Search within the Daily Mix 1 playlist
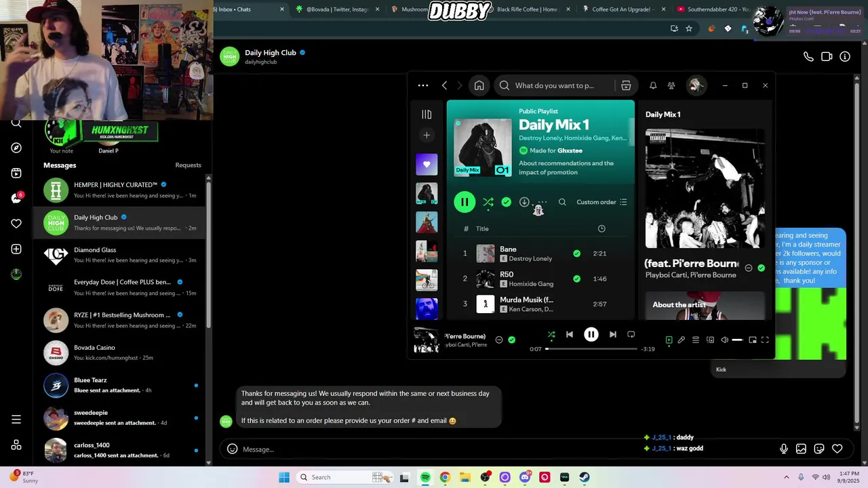 click(x=562, y=202)
